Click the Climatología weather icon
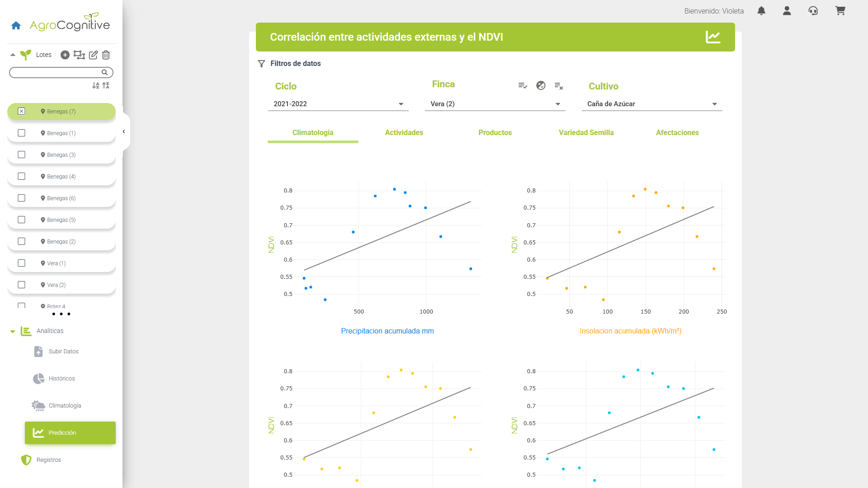The image size is (868, 488). (38, 406)
